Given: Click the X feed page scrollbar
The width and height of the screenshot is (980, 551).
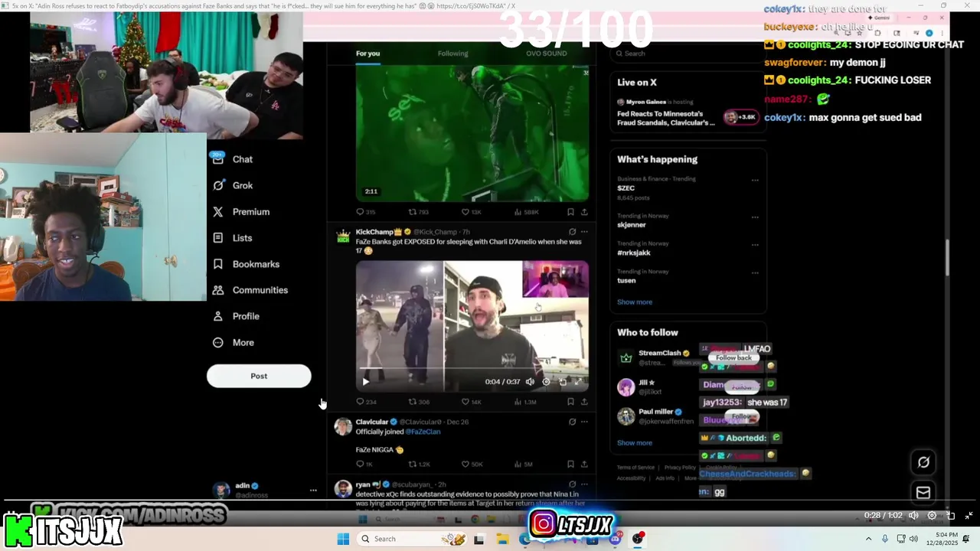Looking at the screenshot, I should [947, 257].
